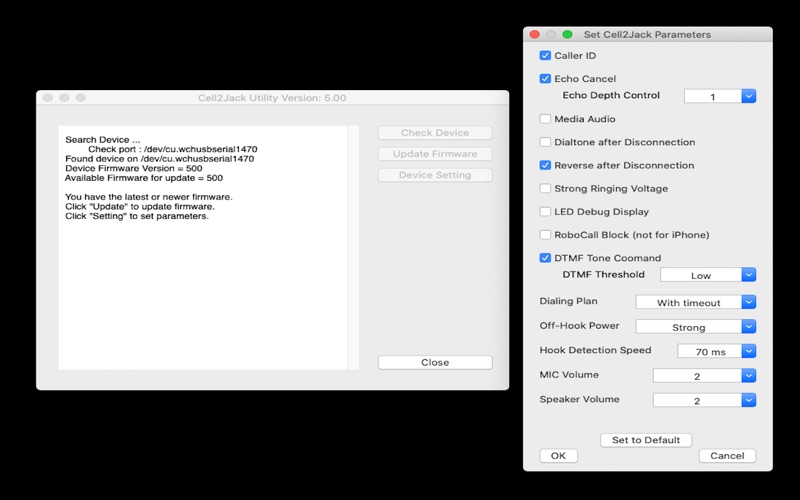Image resolution: width=800 pixels, height=500 pixels.
Task: Open Off-Hook Power dropdown
Action: click(695, 327)
